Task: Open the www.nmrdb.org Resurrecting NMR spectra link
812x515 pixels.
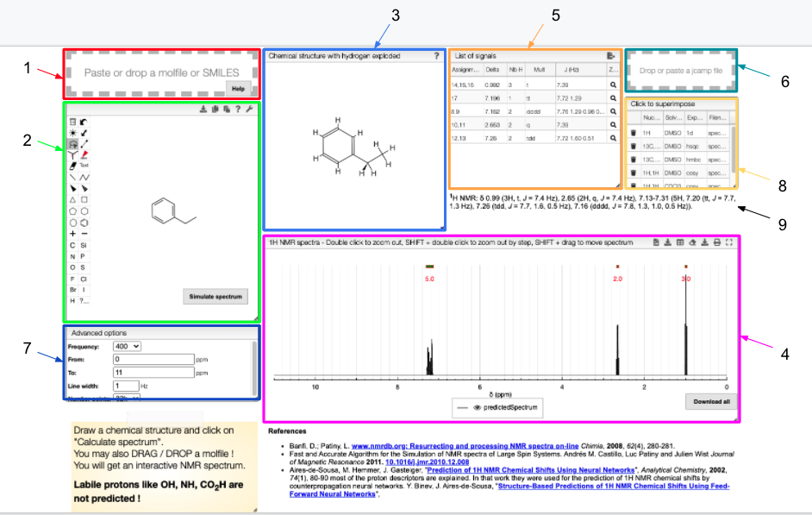Action: [x=465, y=446]
